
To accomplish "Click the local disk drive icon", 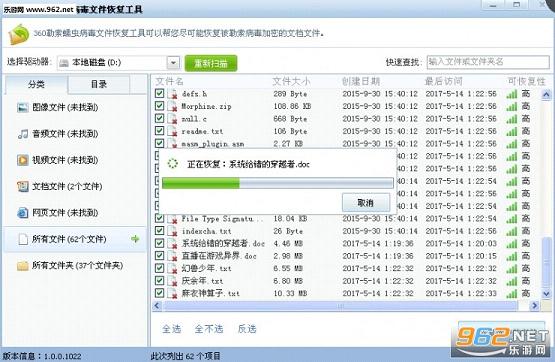I will (x=64, y=63).
